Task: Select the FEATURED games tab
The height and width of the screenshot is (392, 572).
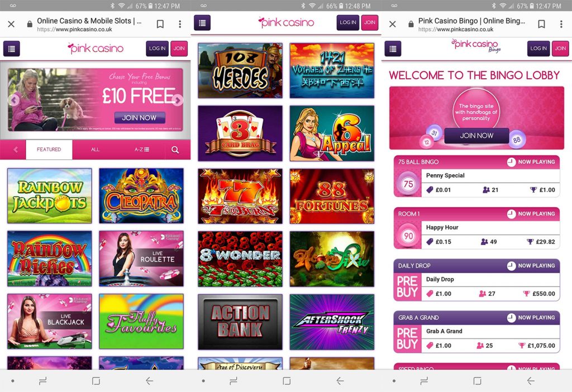Action: tap(49, 150)
